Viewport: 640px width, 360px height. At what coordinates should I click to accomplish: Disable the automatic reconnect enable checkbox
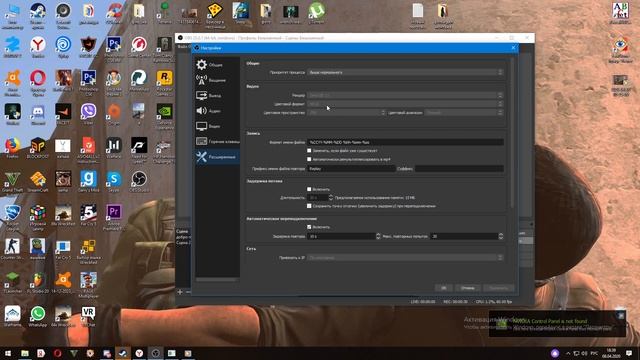[309, 227]
